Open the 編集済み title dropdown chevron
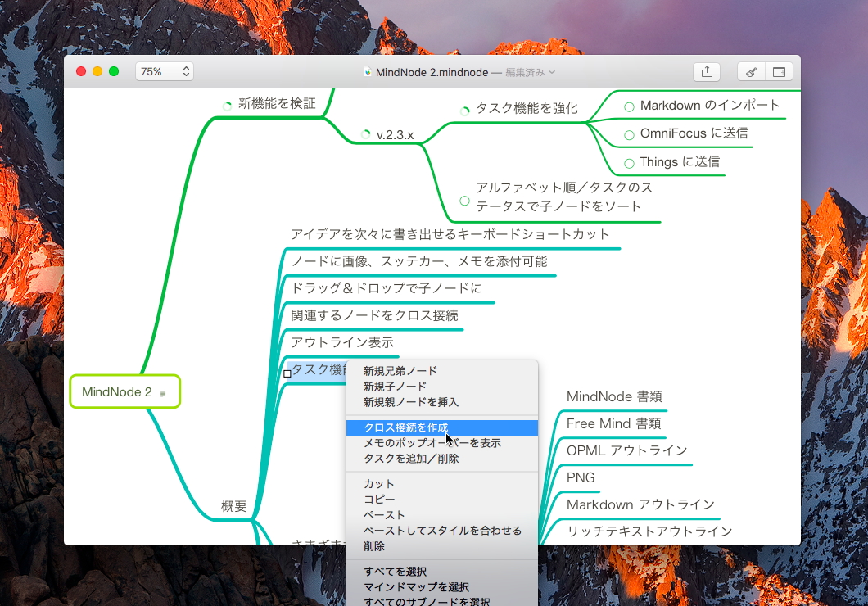 (552, 72)
